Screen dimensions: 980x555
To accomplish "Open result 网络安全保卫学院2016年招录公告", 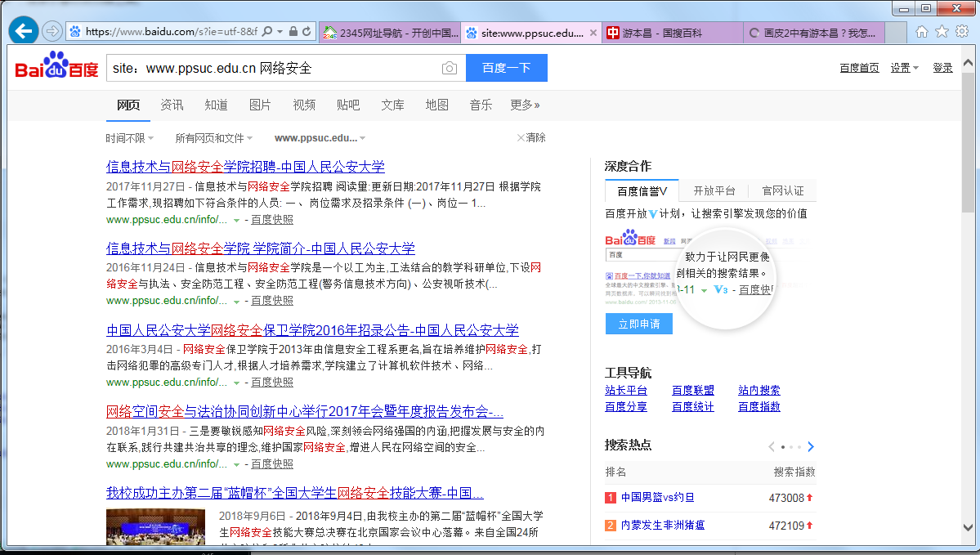I will pyautogui.click(x=312, y=330).
